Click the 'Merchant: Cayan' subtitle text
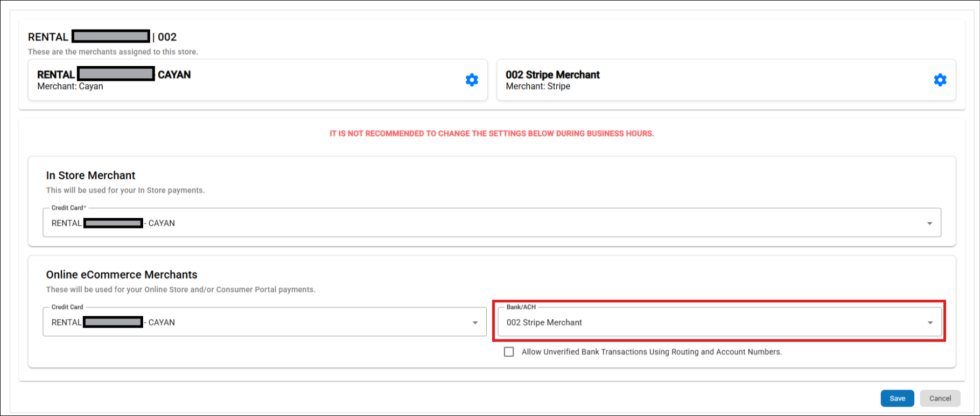Screen dimensions: 980x416 [70, 86]
